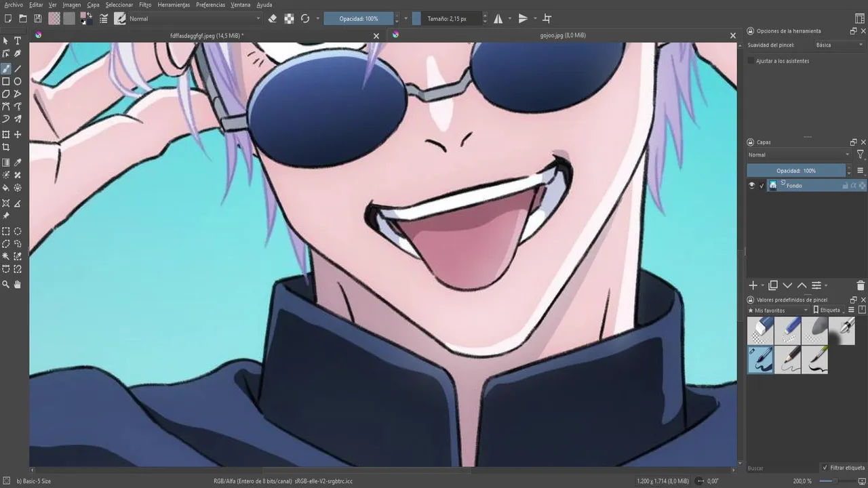Select the Edit Shapes tool
The image size is (868, 488).
[x=6, y=54]
